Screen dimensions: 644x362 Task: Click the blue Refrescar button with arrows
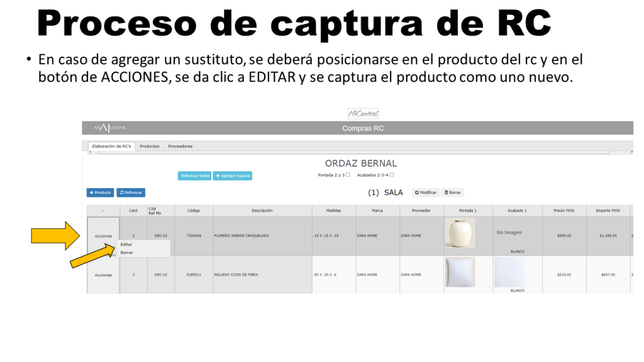coord(131,192)
